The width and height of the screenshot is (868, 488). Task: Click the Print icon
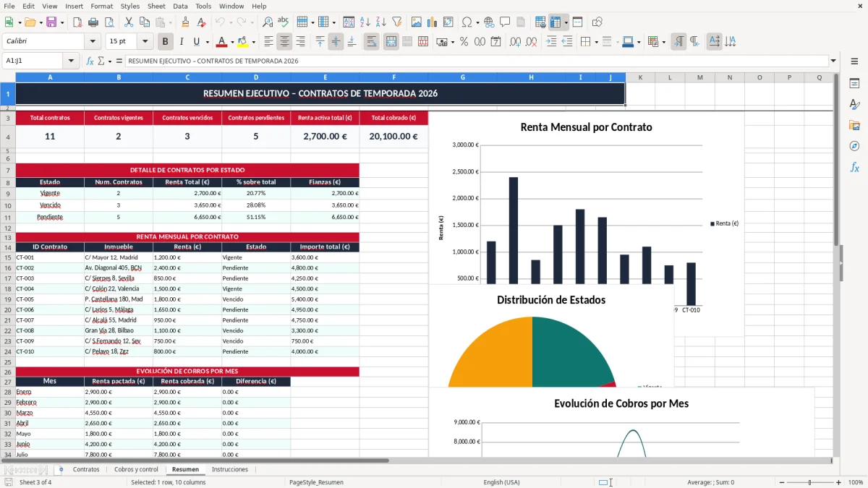click(x=93, y=22)
